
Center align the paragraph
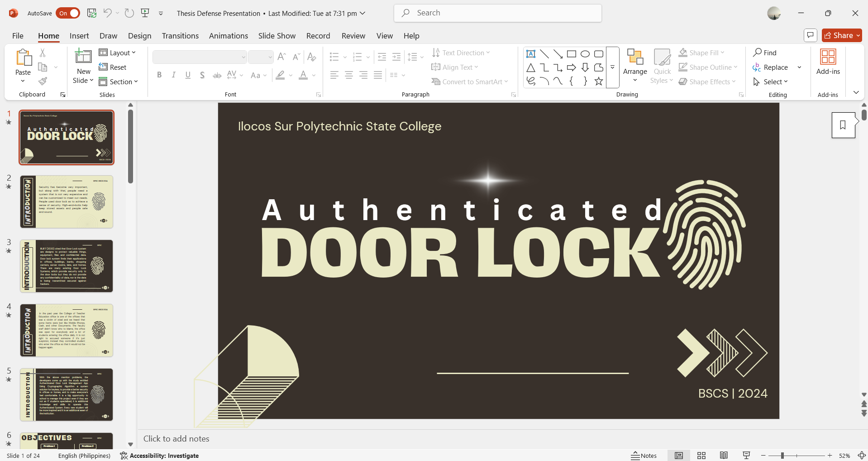349,75
